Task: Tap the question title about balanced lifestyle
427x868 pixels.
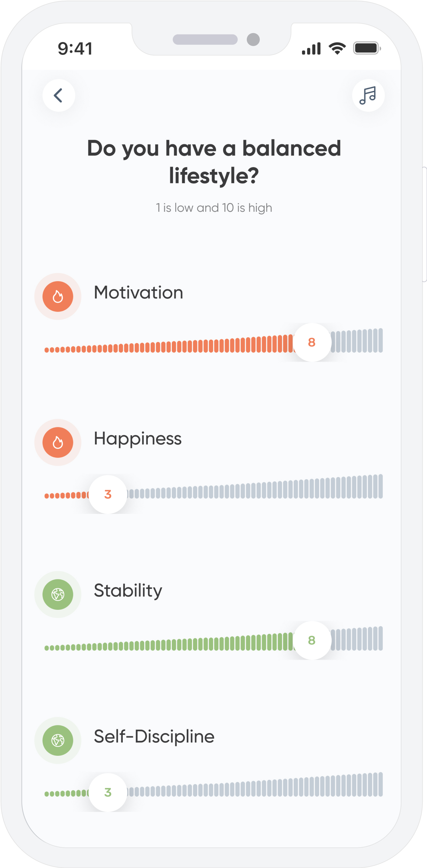Action: [214, 161]
